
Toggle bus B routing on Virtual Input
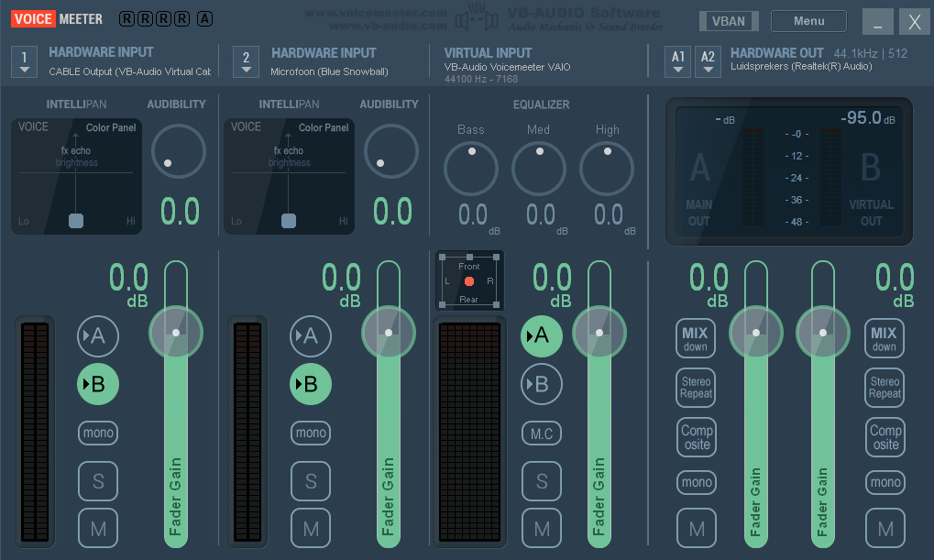tap(542, 384)
